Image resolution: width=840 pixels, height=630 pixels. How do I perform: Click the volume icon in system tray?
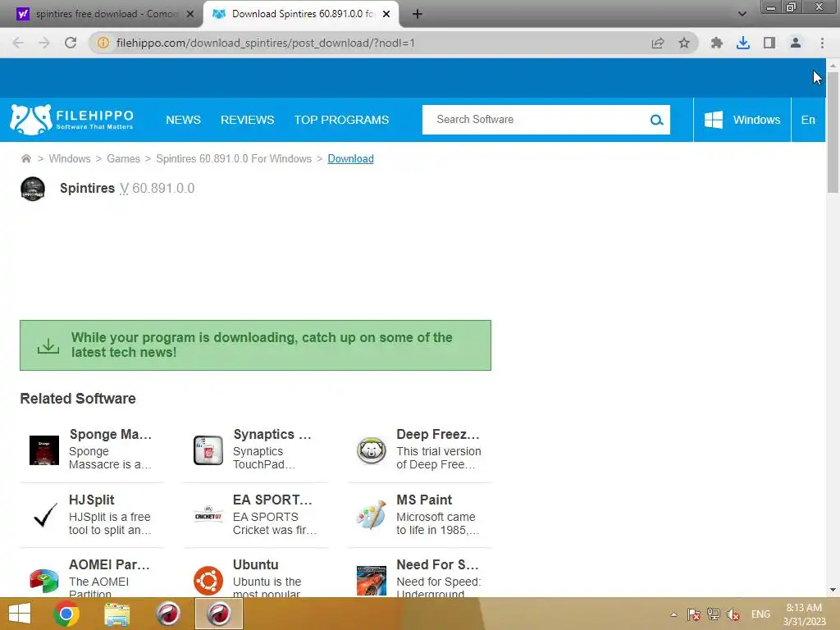(x=733, y=614)
